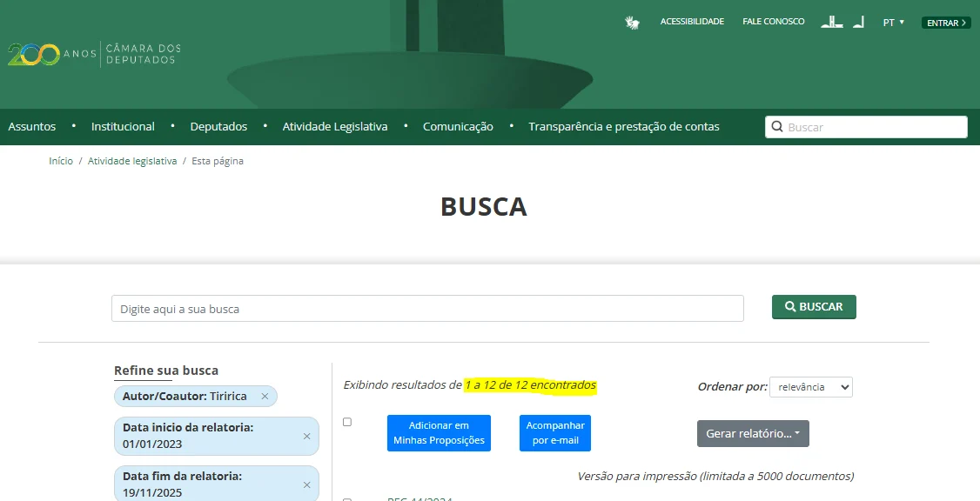Image resolution: width=980 pixels, height=501 pixels.
Task: Remove the Autor/Coautor: Tiririca filter
Action: (265, 397)
